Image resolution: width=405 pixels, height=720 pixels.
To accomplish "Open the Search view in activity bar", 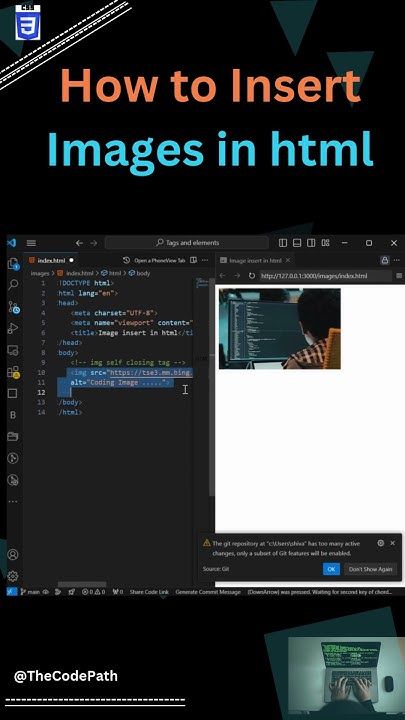I will click(x=13, y=284).
